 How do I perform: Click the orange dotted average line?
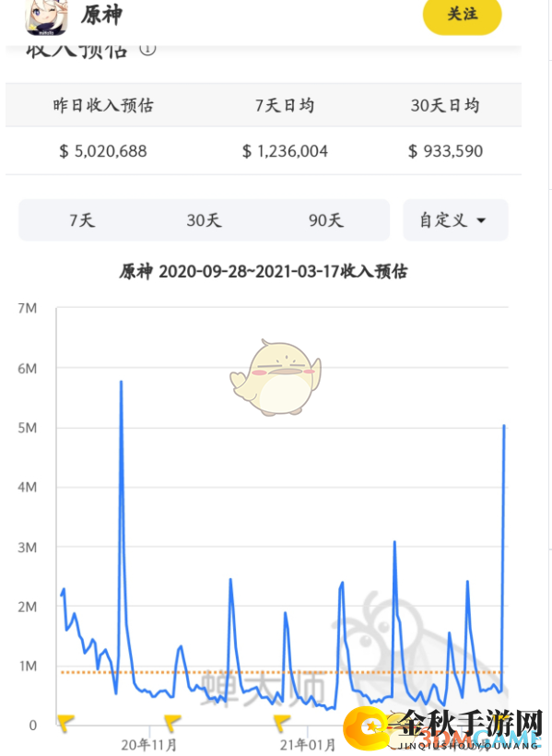pyautogui.click(x=282, y=672)
